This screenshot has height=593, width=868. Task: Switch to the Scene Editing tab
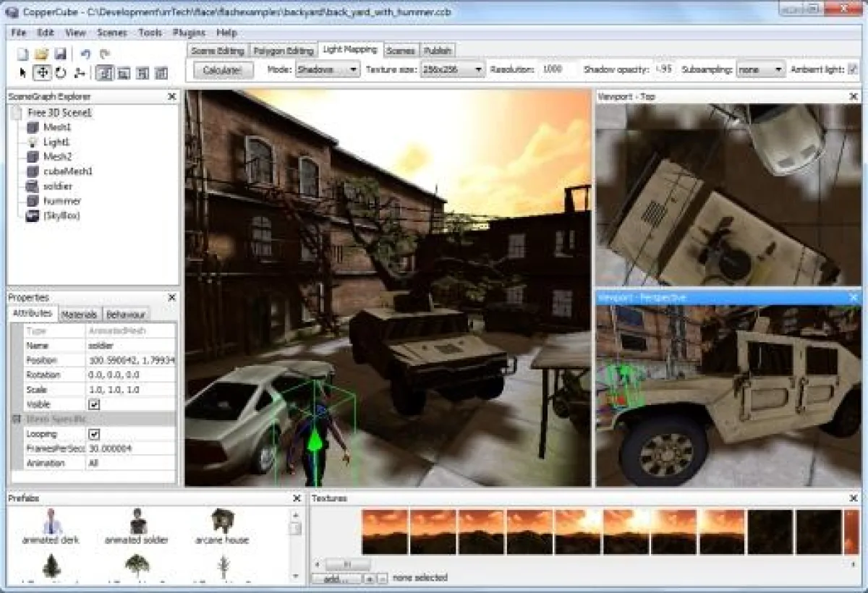[x=217, y=51]
